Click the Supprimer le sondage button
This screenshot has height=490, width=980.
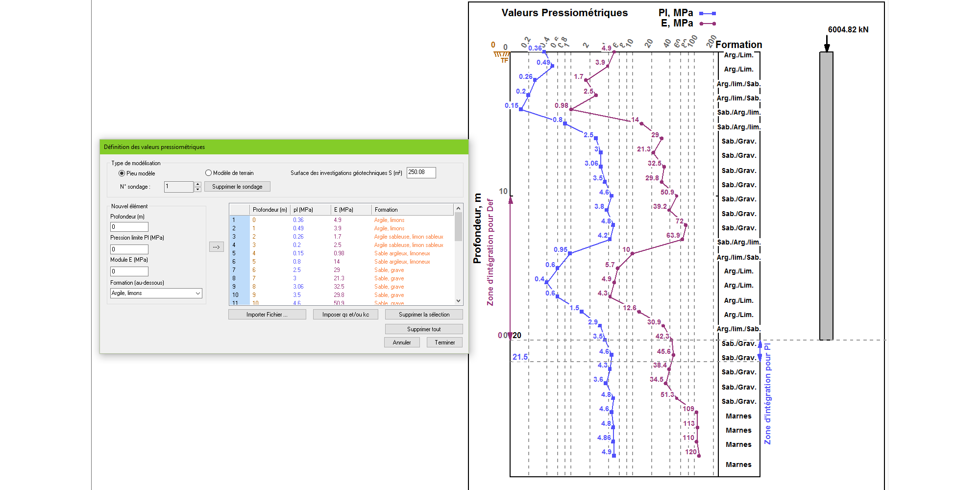click(x=237, y=187)
